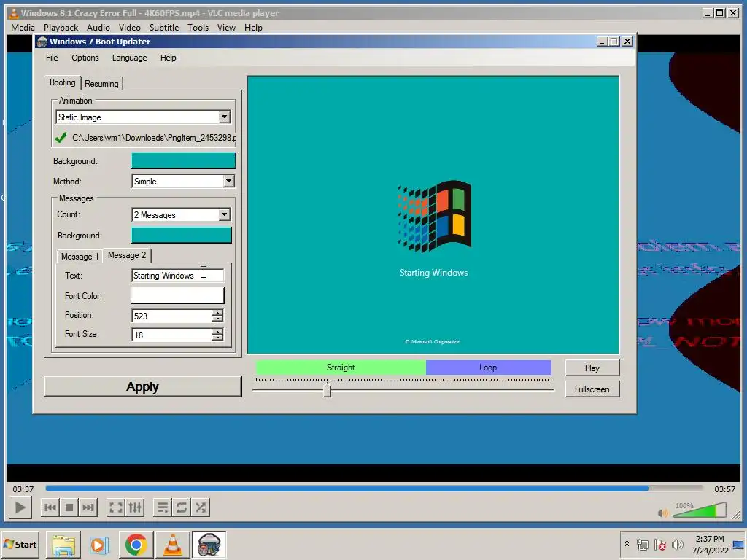Increase Position with the up arrow

click(x=217, y=312)
